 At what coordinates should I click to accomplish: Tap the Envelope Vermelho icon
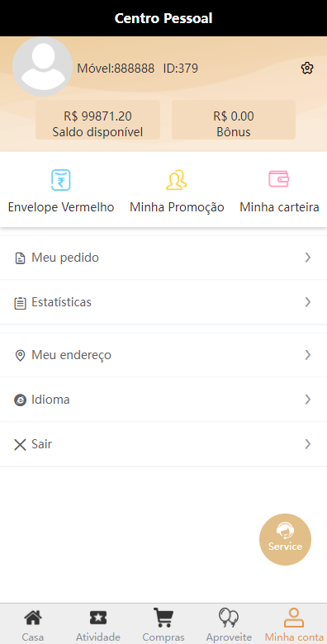[x=61, y=180]
